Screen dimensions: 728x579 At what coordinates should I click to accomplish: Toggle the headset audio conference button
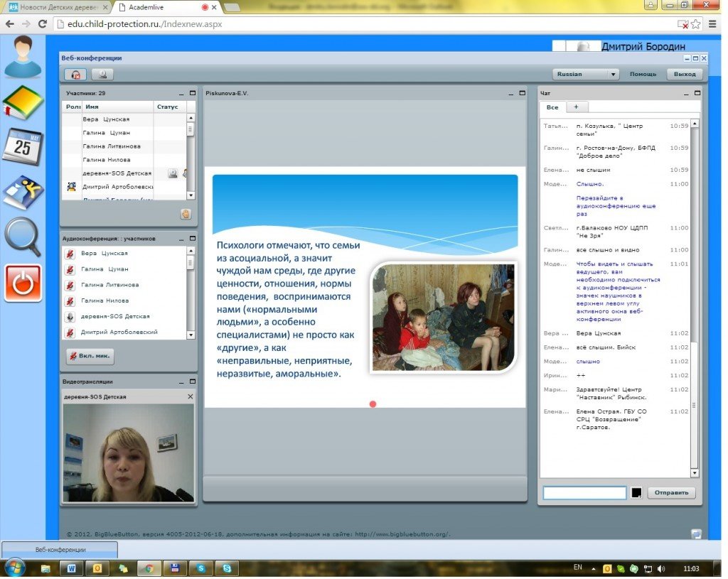(75, 74)
